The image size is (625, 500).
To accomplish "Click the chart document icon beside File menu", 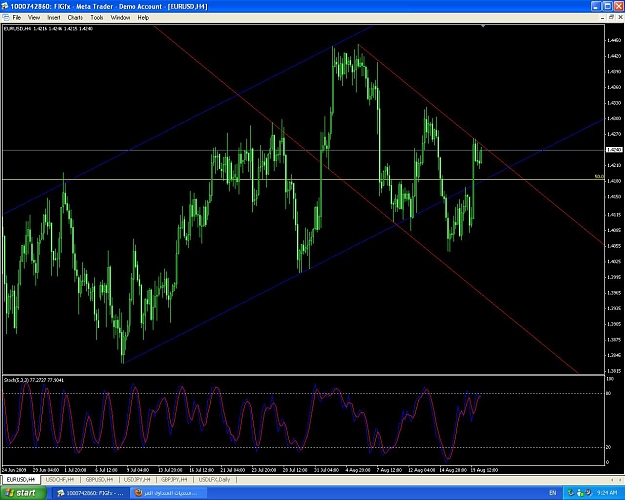I will pos(6,18).
